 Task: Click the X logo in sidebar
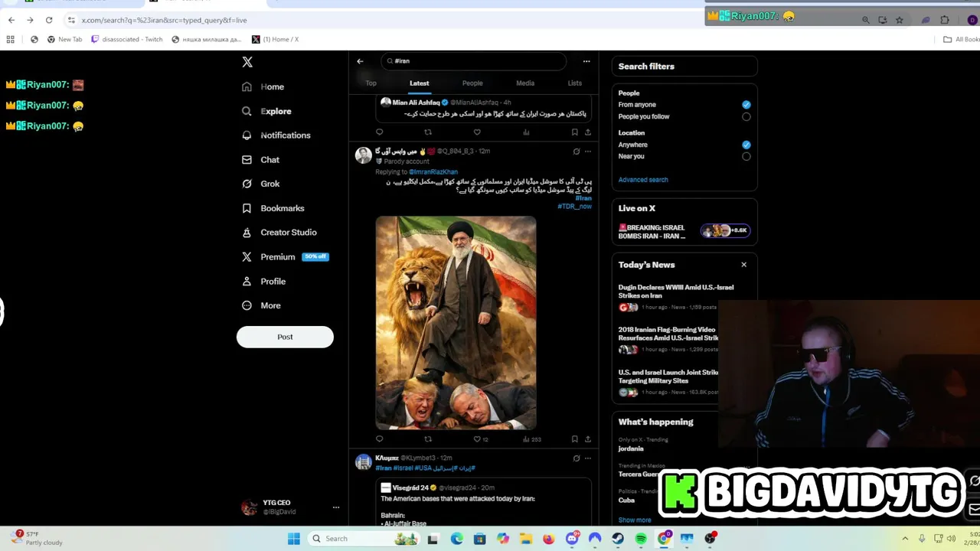(x=247, y=62)
